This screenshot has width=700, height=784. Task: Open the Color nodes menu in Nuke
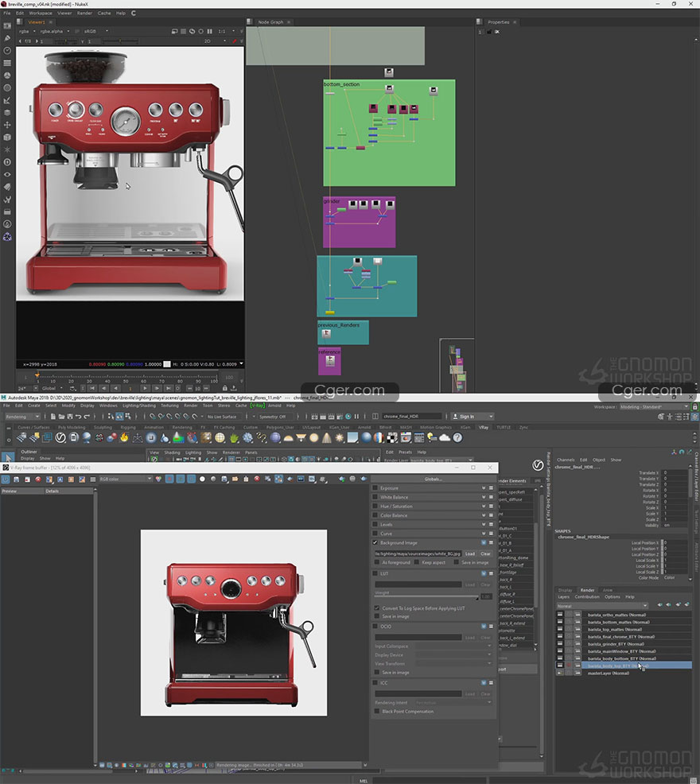click(7, 76)
